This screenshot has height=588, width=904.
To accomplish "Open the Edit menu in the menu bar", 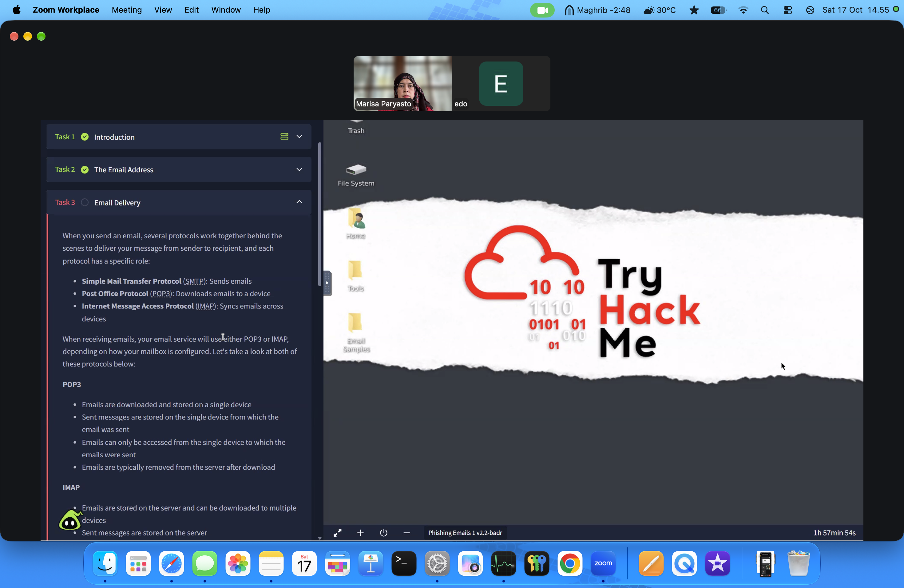I will click(x=192, y=10).
